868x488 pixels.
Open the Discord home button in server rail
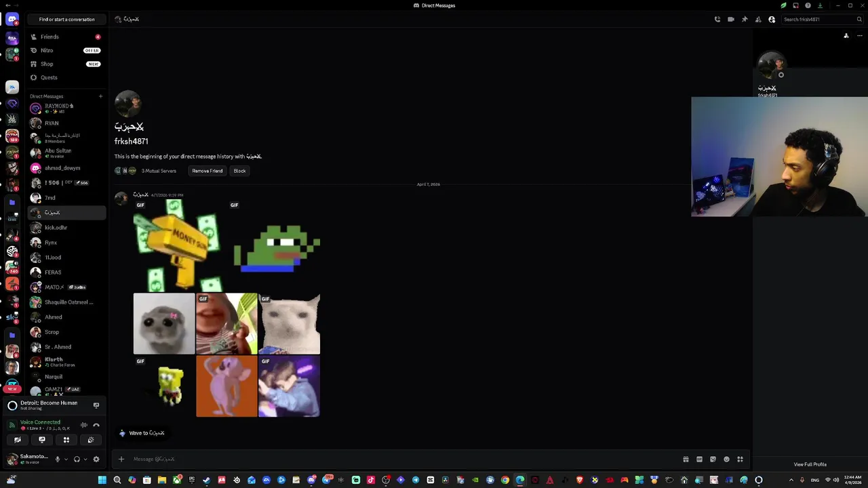pos(12,20)
